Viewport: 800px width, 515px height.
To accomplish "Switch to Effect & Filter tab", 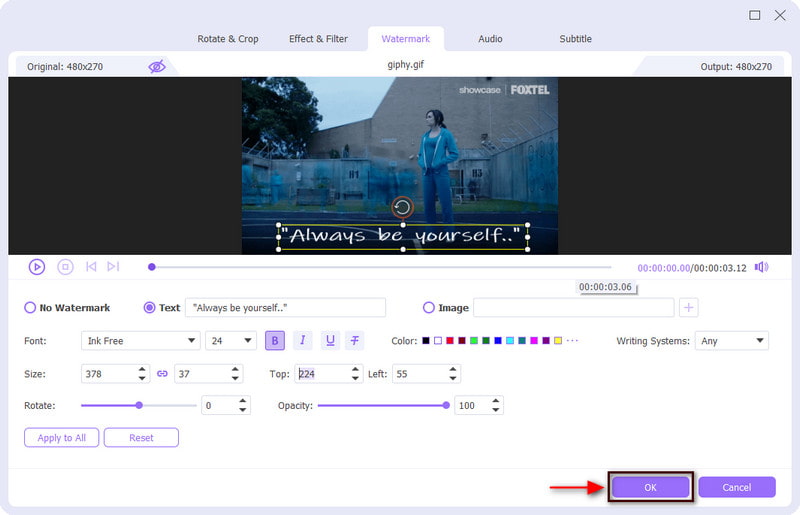I will pyautogui.click(x=318, y=39).
